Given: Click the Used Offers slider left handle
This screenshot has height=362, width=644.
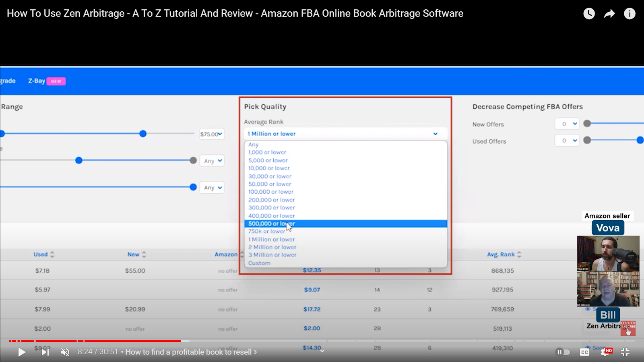Looking at the screenshot, I should 587,140.
